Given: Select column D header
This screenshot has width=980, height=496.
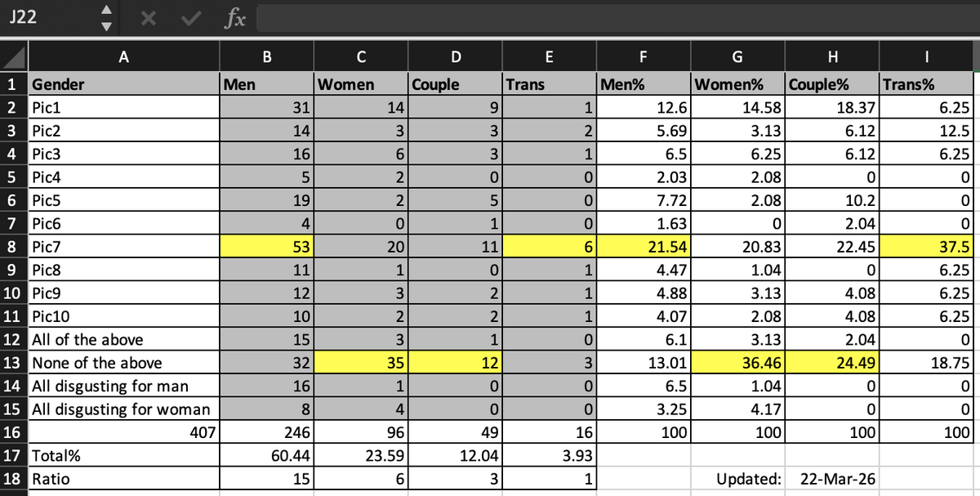Looking at the screenshot, I should coord(454,57).
